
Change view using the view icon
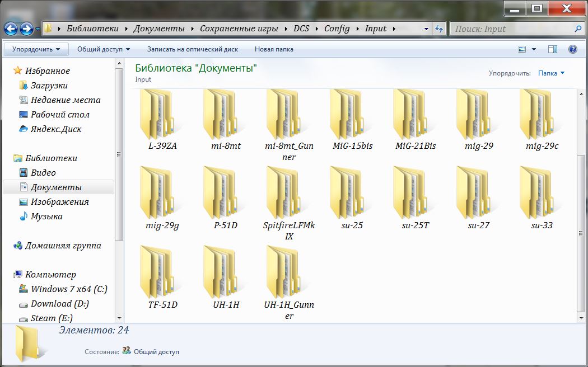point(522,49)
